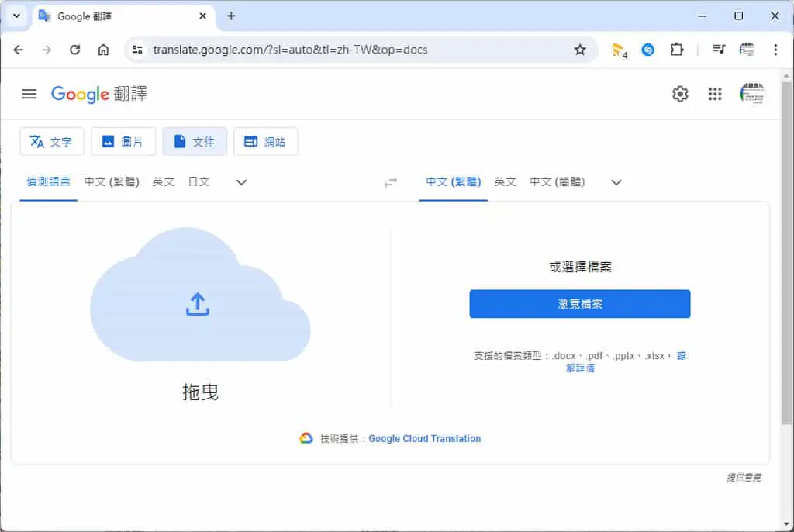Select 中文 (簡體) as target language
This screenshot has width=794, height=532.
coord(557,182)
